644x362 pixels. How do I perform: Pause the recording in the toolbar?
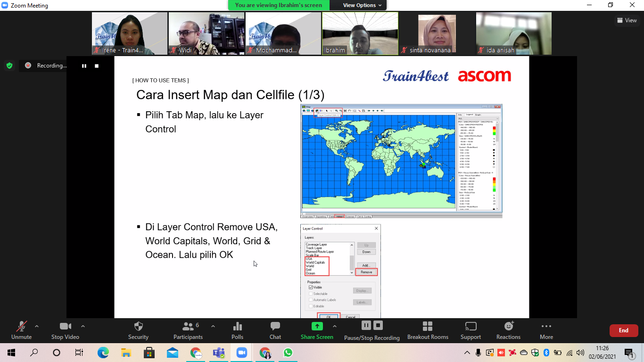[366, 325]
